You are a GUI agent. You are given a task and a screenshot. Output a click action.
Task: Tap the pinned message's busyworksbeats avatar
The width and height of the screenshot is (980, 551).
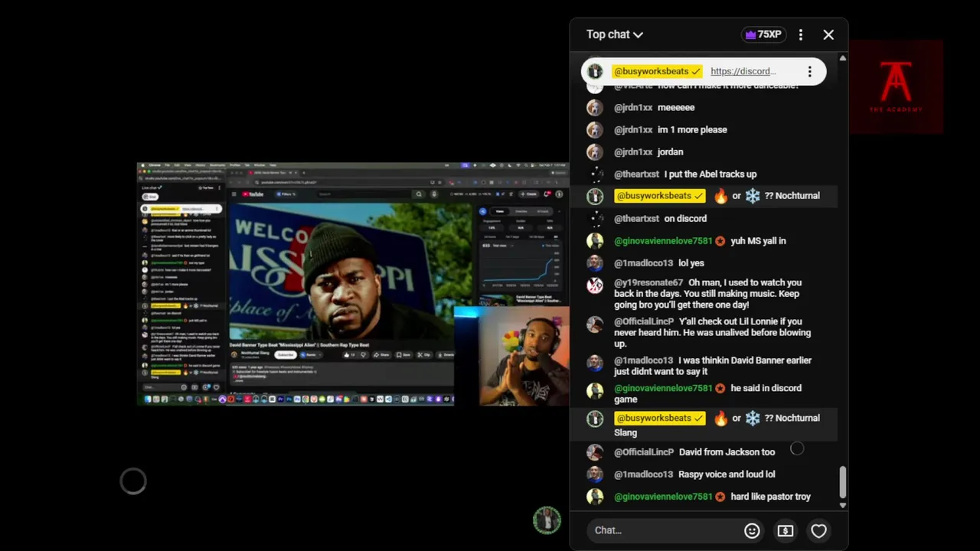[595, 71]
